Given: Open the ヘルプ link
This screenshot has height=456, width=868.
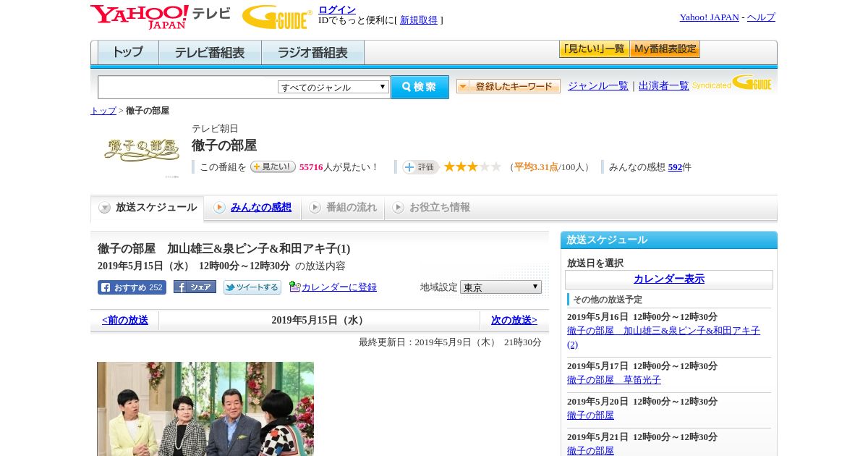Looking at the screenshot, I should 761,17.
